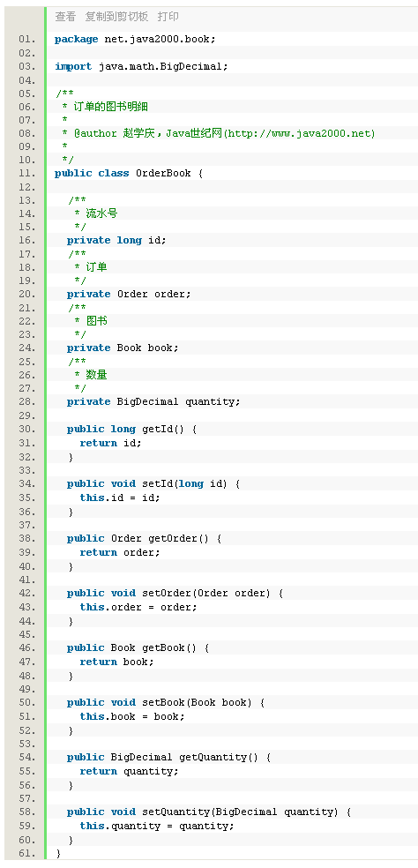Click 'public void setOrder(Order order) {' line

click(x=175, y=594)
